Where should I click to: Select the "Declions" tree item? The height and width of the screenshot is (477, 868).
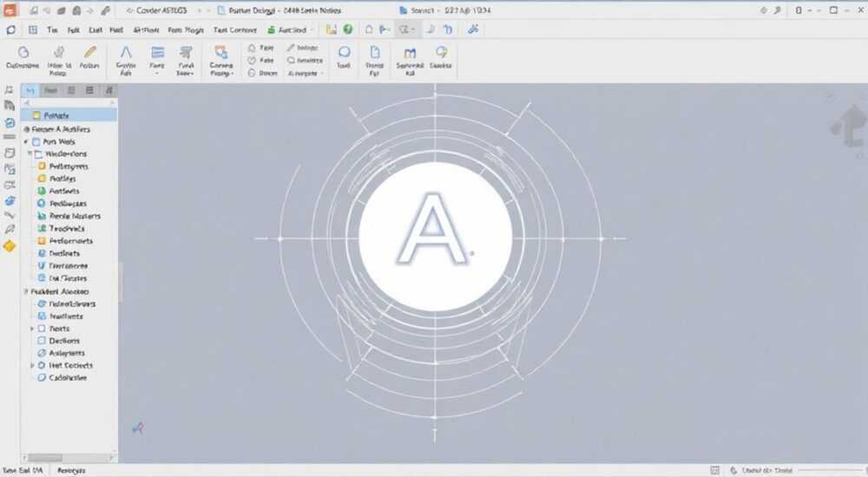tap(58, 341)
